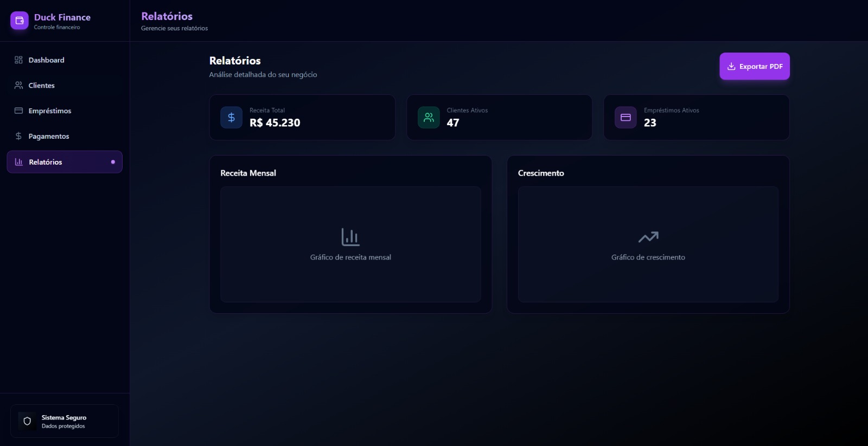
Task: Click the Crescimento chart placeholder
Action: [648, 244]
